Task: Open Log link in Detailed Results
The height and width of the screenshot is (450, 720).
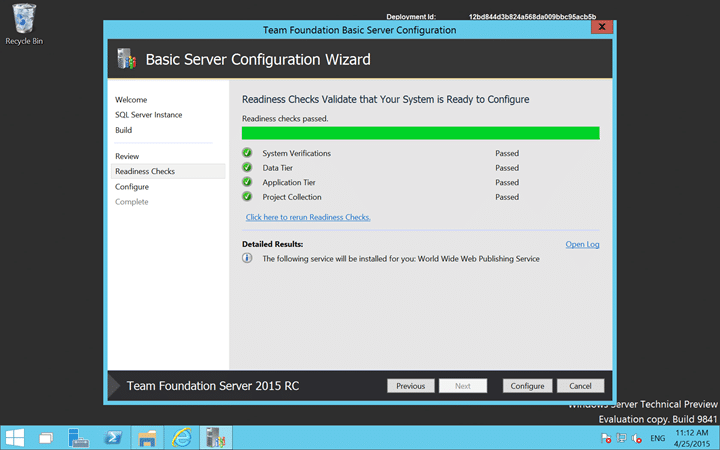Action: [582, 244]
